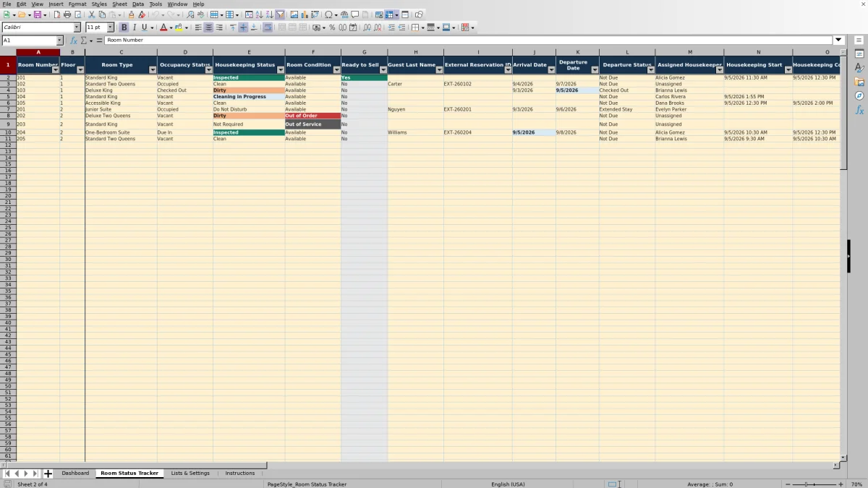Toggle Bold formatting button

pyautogui.click(x=124, y=27)
